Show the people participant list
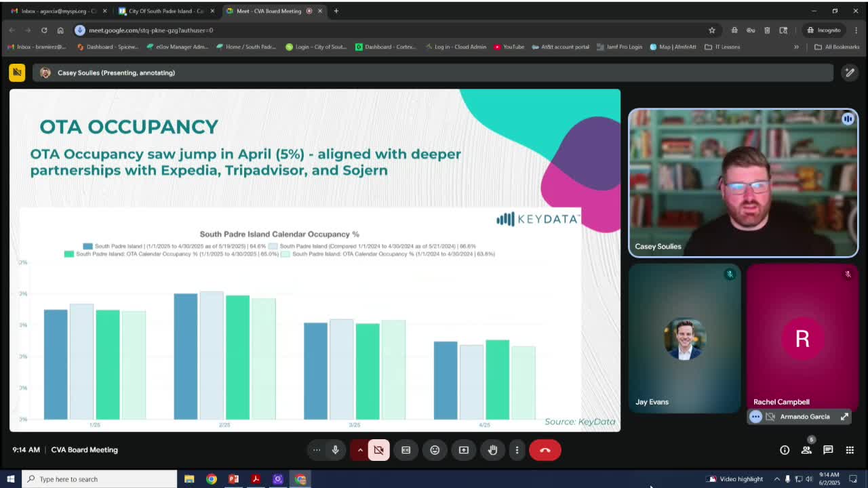This screenshot has width=868, height=488. [x=806, y=450]
